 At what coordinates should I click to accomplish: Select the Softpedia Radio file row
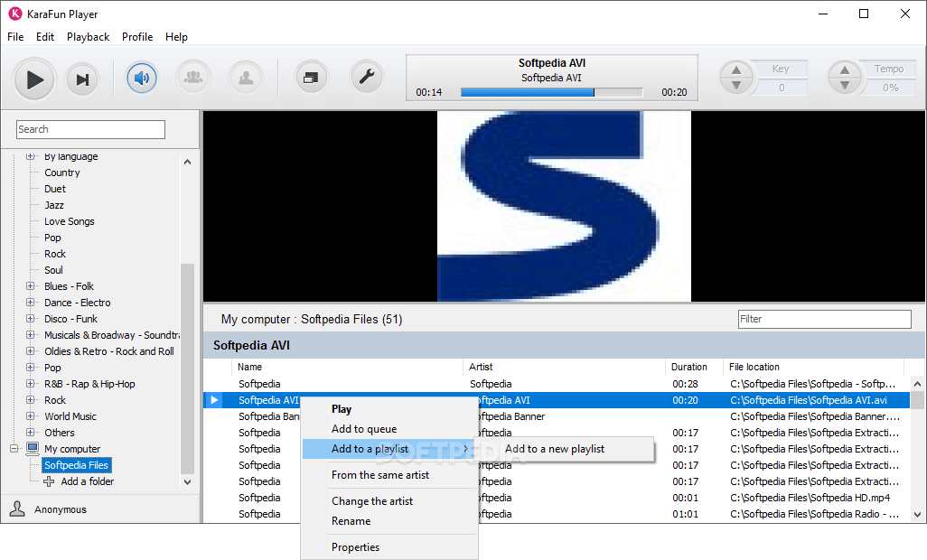(x=556, y=514)
